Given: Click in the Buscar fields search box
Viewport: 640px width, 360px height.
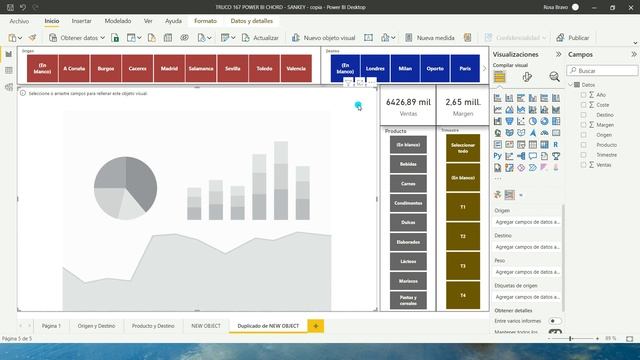Looking at the screenshot, I should pos(602,71).
